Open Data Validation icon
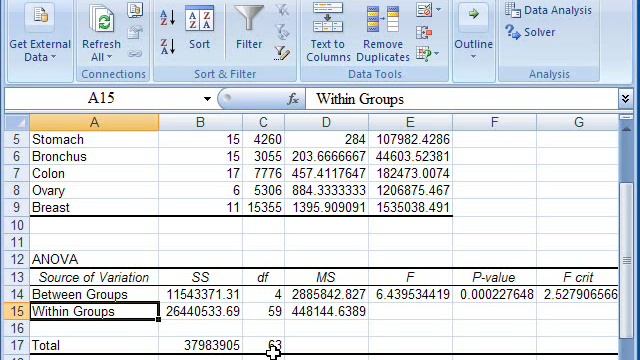This screenshot has height=360, width=640. tap(424, 10)
